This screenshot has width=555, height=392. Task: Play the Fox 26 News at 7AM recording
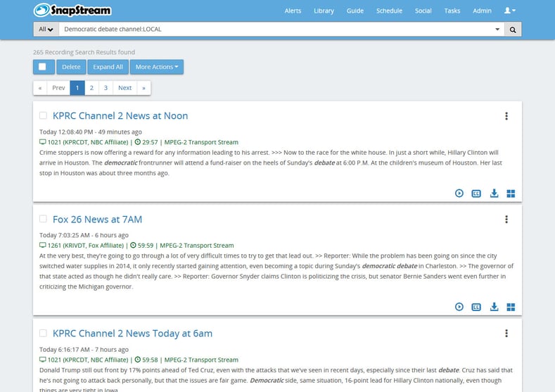tap(459, 307)
